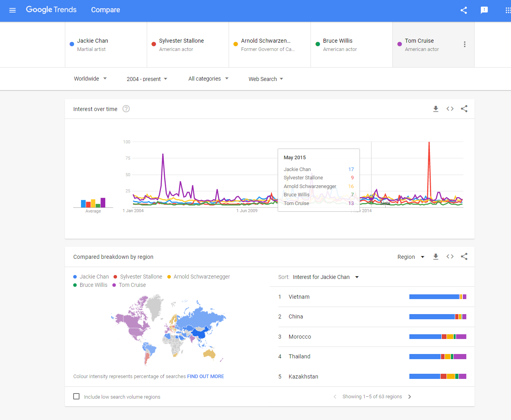Embed the region breakdown widget
Screen dimensions: 511x420
tap(450, 256)
